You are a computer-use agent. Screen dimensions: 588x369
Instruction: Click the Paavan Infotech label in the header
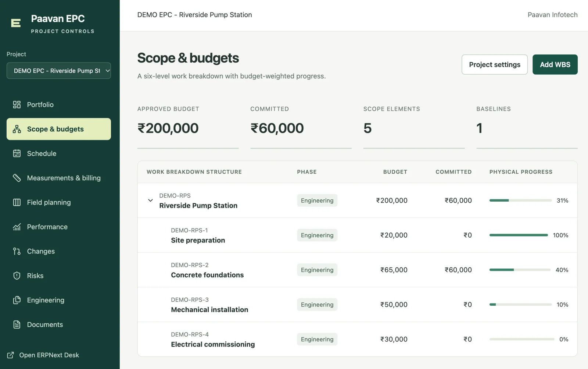tap(552, 15)
